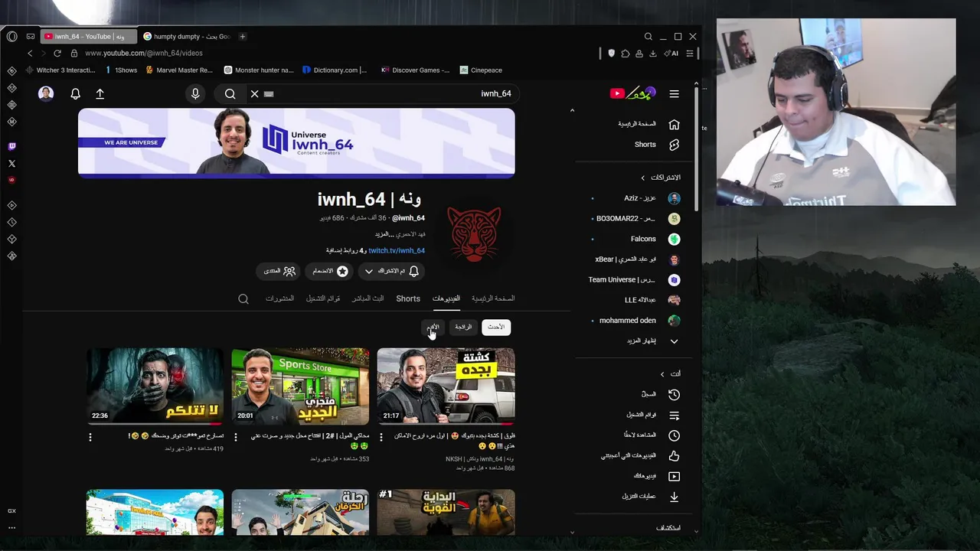Click the red tiger channel avatar
Viewport: 980px width, 551px height.
[474, 234]
